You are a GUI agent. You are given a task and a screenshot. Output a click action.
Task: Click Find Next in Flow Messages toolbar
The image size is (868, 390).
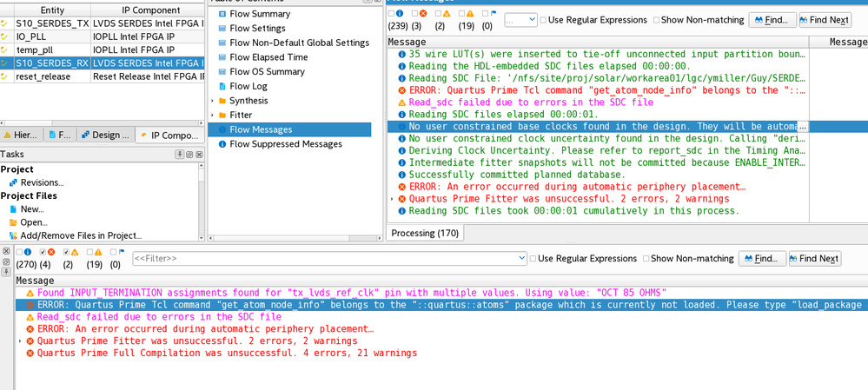825,20
